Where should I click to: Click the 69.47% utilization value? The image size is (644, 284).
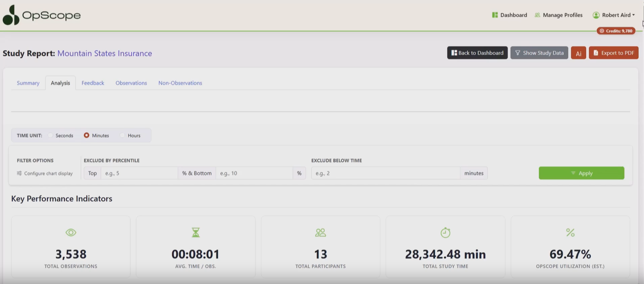click(x=570, y=254)
